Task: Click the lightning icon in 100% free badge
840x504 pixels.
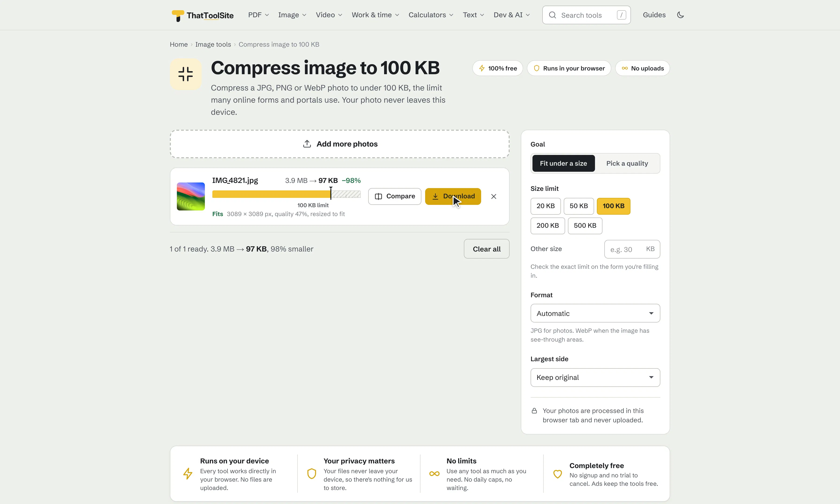Action: [482, 68]
